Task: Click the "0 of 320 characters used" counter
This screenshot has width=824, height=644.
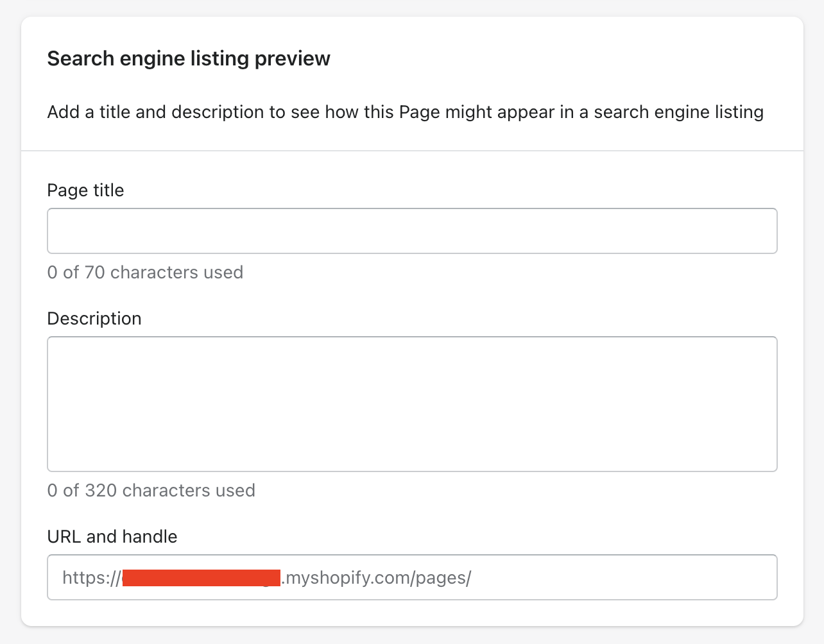Action: (151, 491)
